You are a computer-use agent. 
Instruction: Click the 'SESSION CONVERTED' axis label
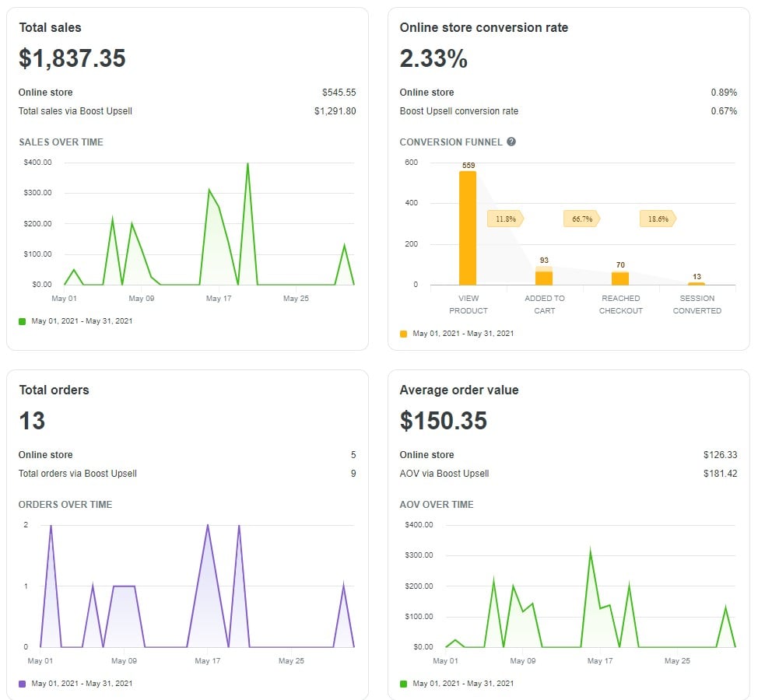tap(697, 304)
